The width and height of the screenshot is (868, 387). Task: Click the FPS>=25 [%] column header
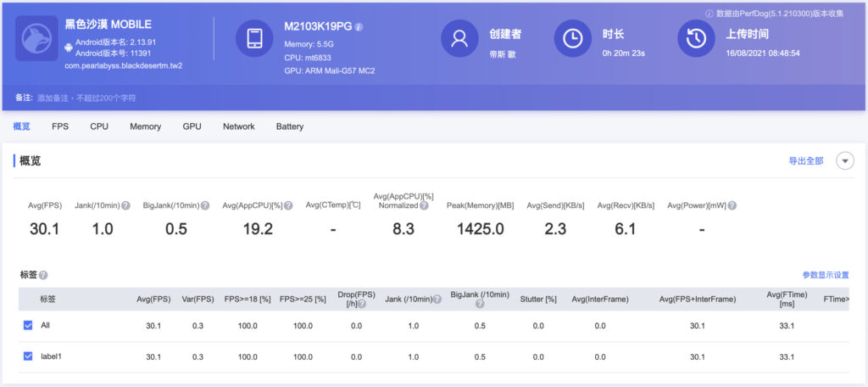(303, 300)
